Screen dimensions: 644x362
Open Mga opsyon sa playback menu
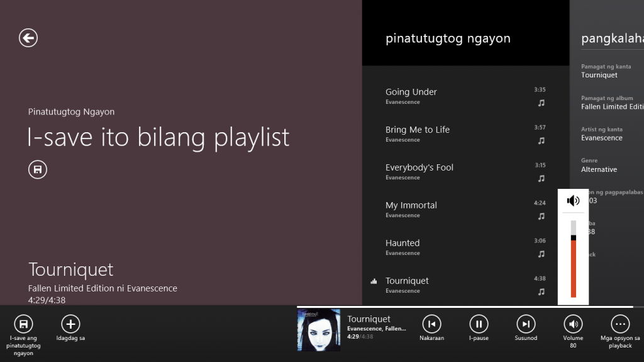coord(620,324)
